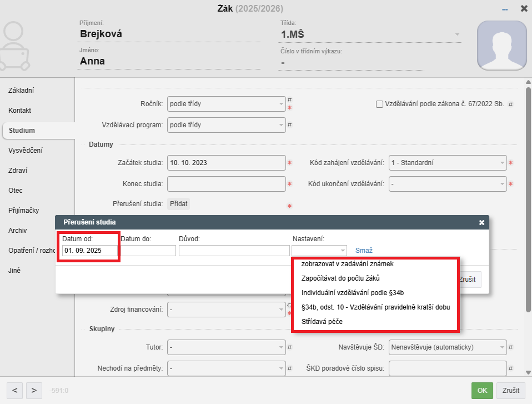
Task: Click the Datum do input field
Action: pyautogui.click(x=148, y=251)
